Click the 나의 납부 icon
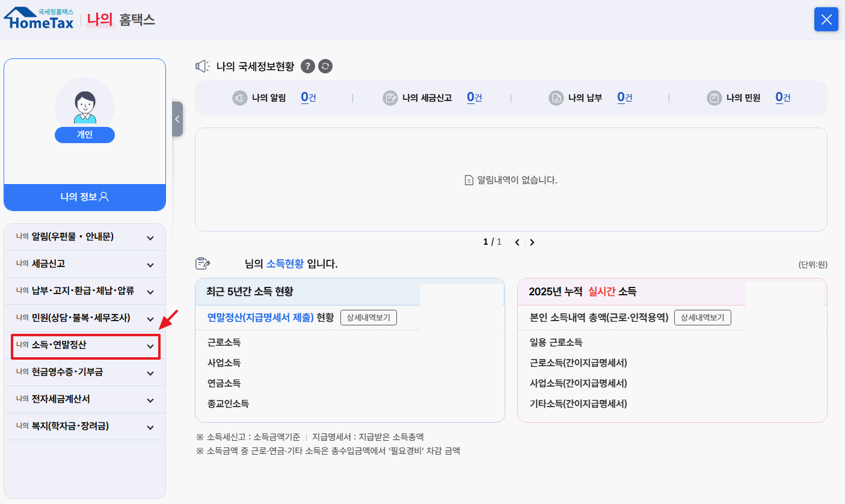 click(556, 97)
